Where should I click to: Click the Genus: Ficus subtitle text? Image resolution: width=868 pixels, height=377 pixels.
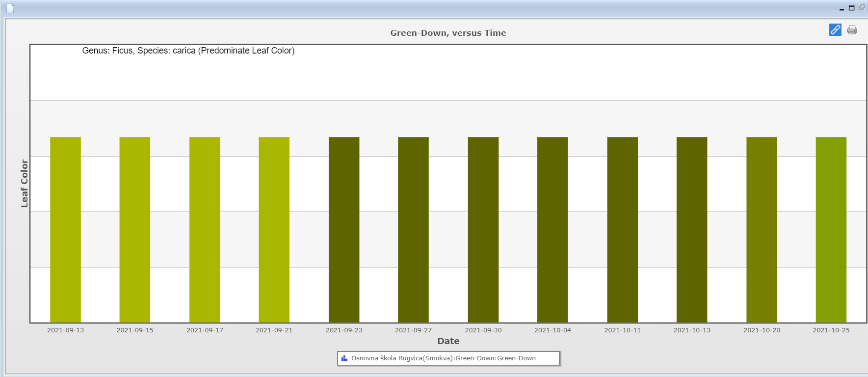pos(188,51)
